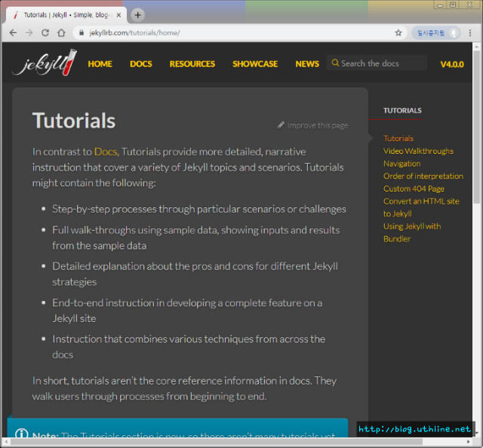Open Convert an HTML site to Jekyll
The width and height of the screenshot is (483, 448).
point(421,207)
